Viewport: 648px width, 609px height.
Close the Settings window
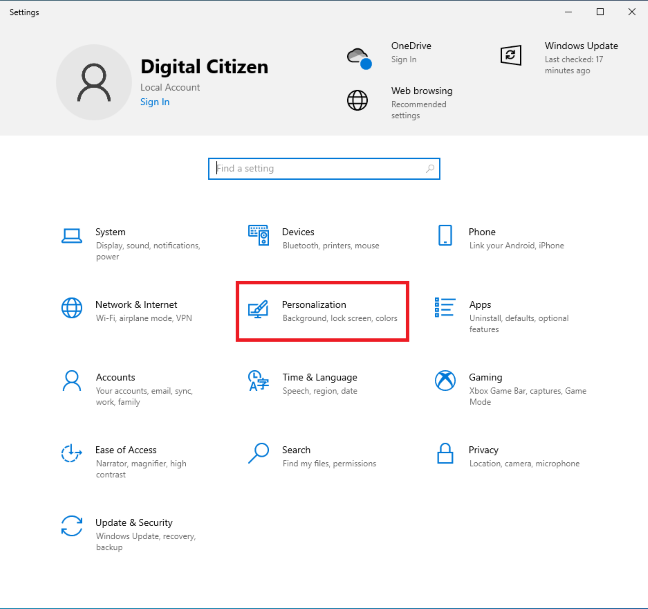[631, 12]
